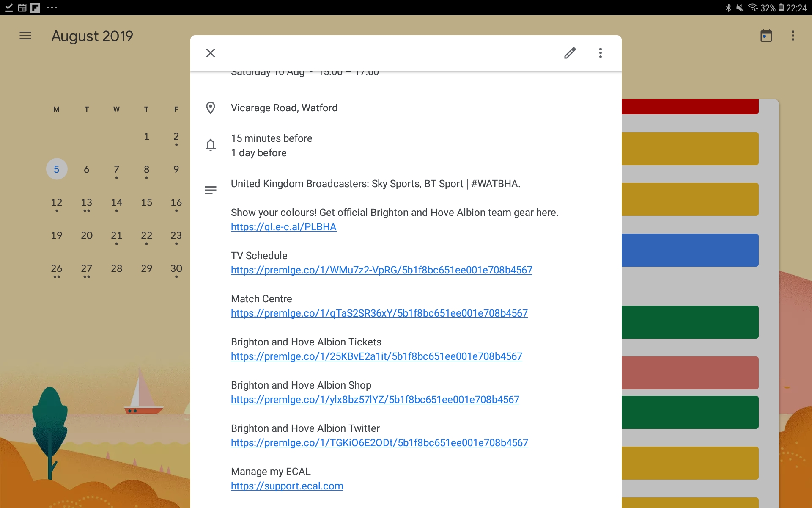Tap the description lines icon
Viewport: 812px width, 508px height.
click(211, 190)
